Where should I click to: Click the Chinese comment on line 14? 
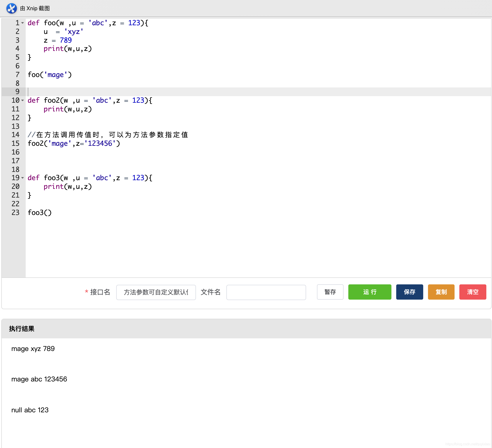coord(108,135)
